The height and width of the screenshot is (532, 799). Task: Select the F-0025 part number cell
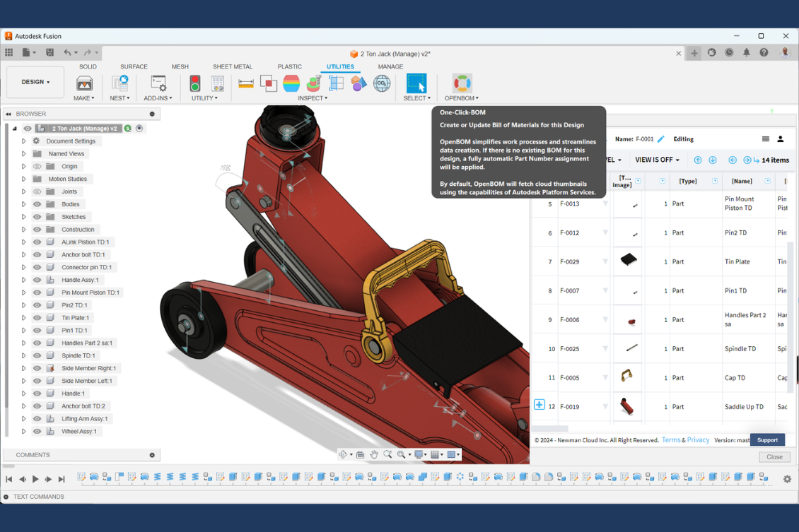click(583, 349)
